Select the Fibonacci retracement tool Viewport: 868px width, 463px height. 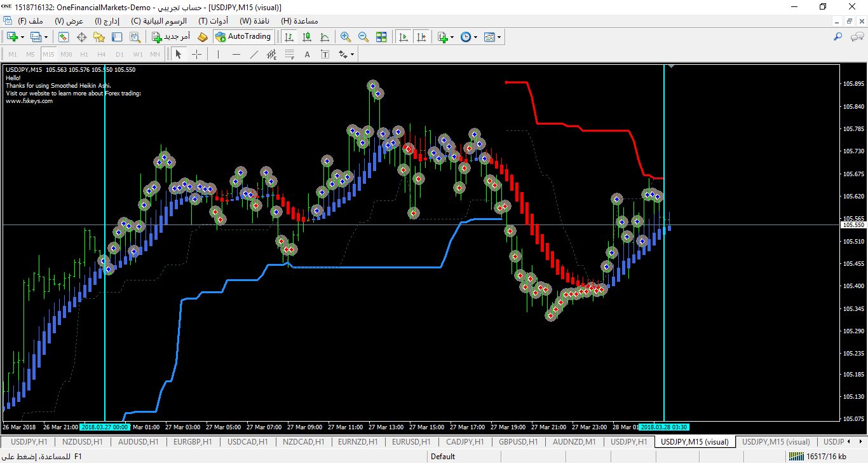(x=289, y=54)
